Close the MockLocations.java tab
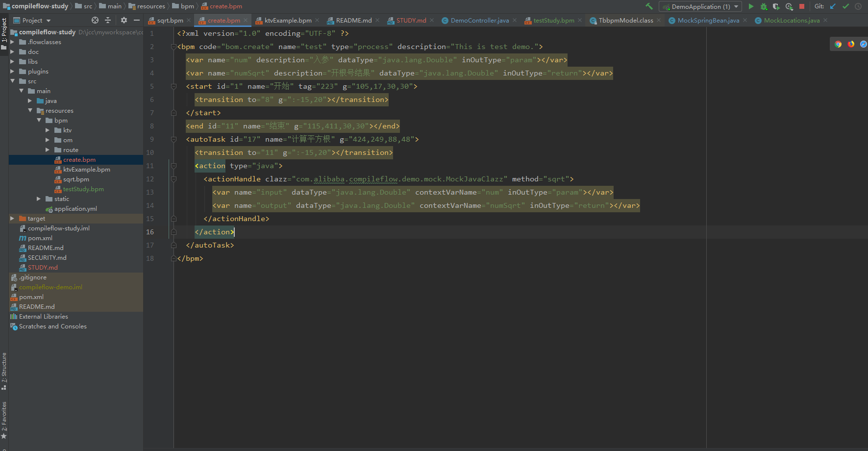 click(x=825, y=21)
